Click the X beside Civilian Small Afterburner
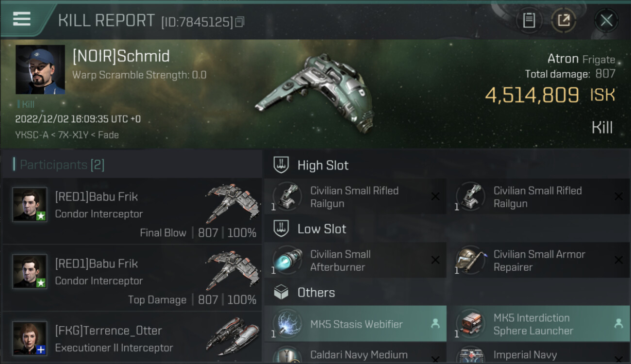Image resolution: width=631 pixels, height=364 pixels. 435,260
